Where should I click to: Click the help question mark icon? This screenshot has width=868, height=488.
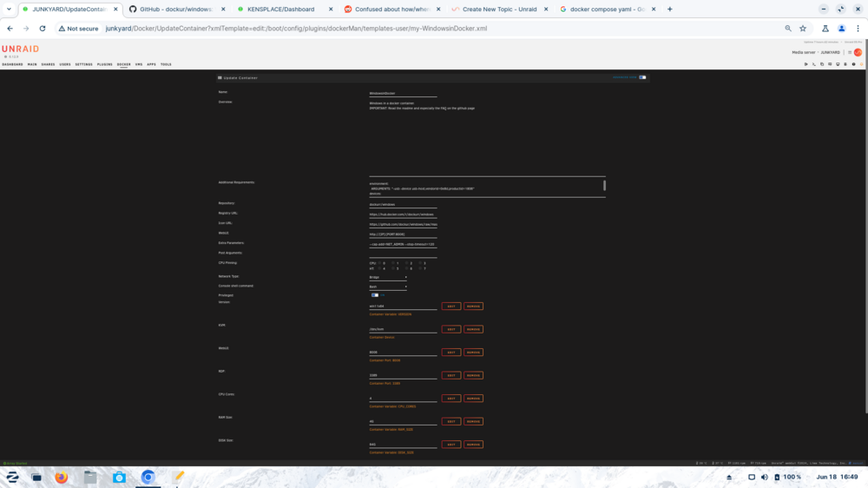853,64
